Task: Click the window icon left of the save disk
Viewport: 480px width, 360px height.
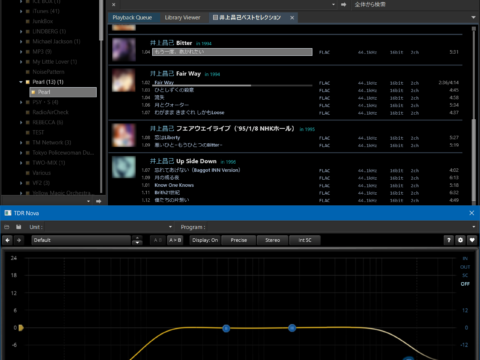Action: coord(7,227)
